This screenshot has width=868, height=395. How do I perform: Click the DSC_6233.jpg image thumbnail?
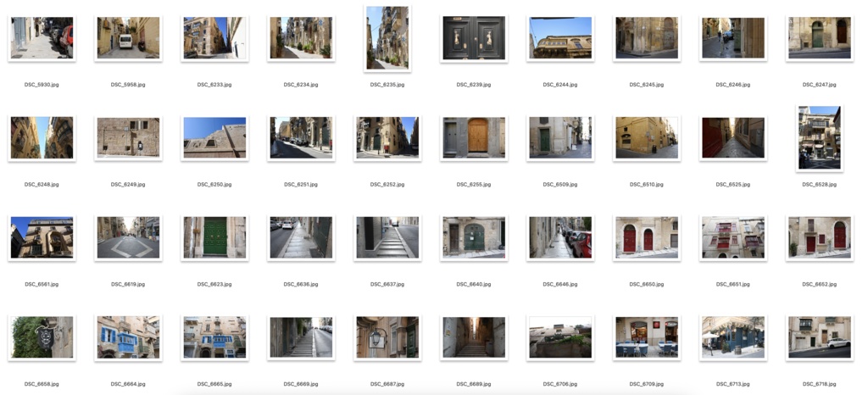pos(214,37)
